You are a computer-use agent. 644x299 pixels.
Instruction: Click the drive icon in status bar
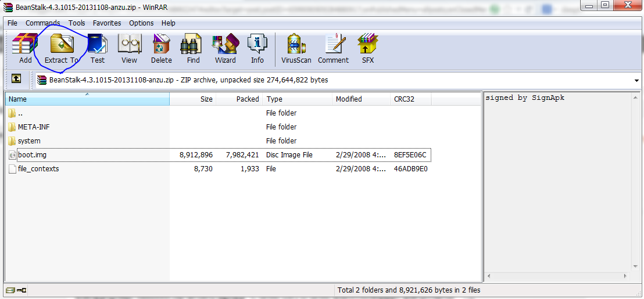10,290
